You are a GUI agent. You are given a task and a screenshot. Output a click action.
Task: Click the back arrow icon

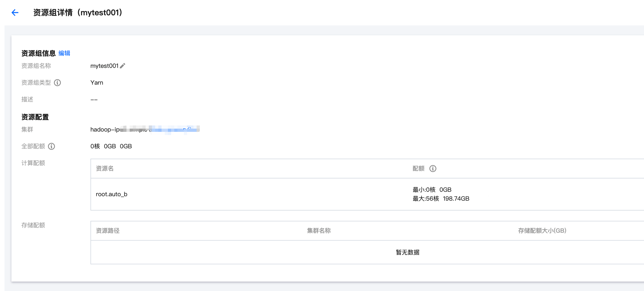click(15, 12)
